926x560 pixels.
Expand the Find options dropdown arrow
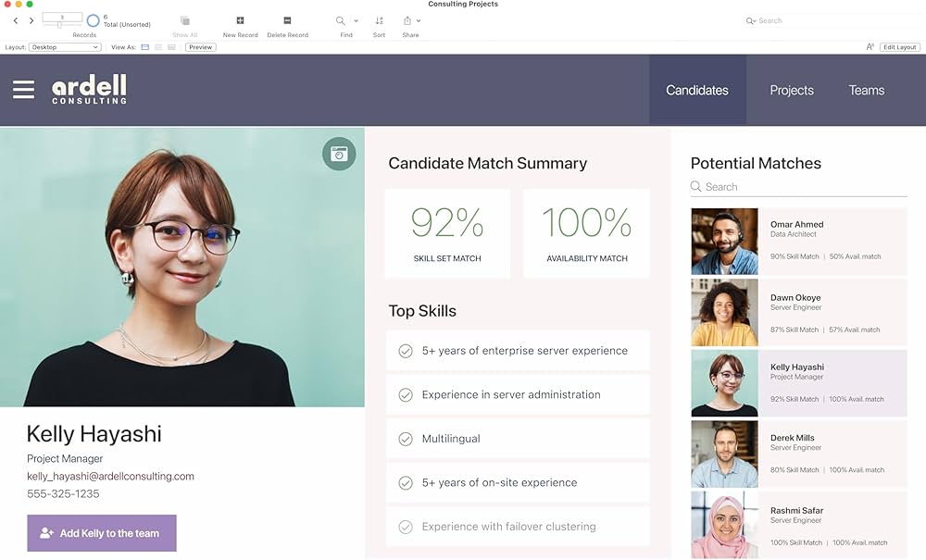point(356,20)
